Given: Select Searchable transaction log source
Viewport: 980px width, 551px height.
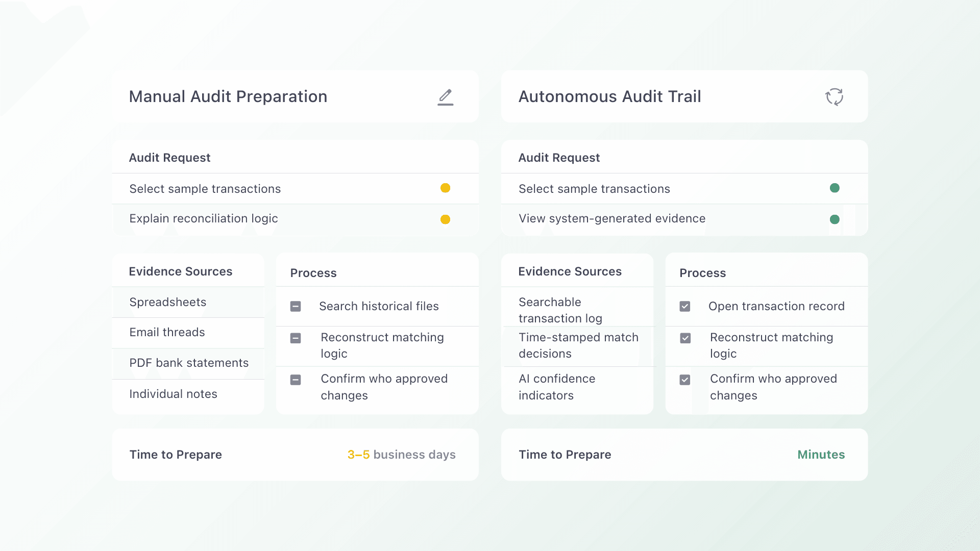Looking at the screenshot, I should click(x=560, y=310).
